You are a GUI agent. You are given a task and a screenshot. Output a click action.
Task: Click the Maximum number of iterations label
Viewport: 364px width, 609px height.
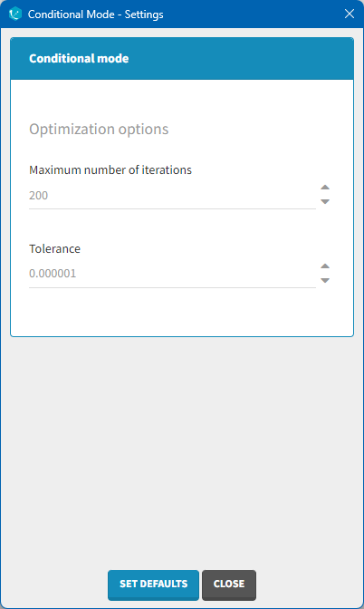[110, 170]
